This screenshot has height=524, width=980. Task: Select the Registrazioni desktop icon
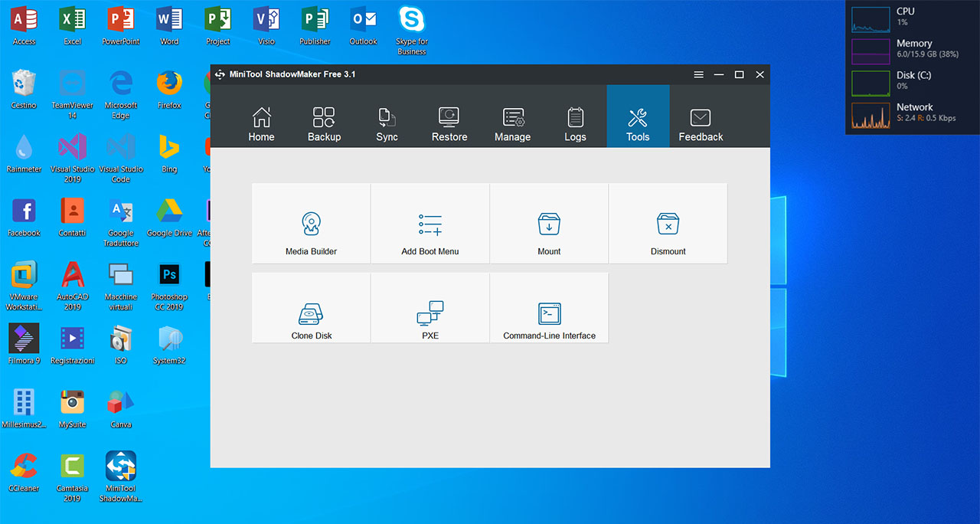(x=73, y=344)
